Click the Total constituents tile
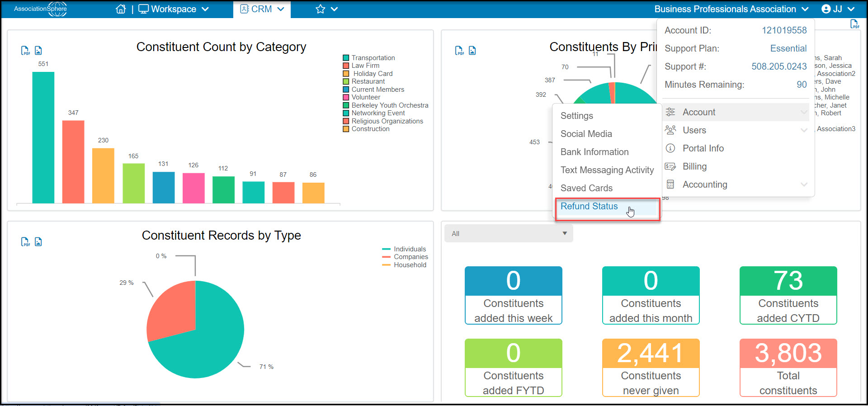 click(x=788, y=368)
